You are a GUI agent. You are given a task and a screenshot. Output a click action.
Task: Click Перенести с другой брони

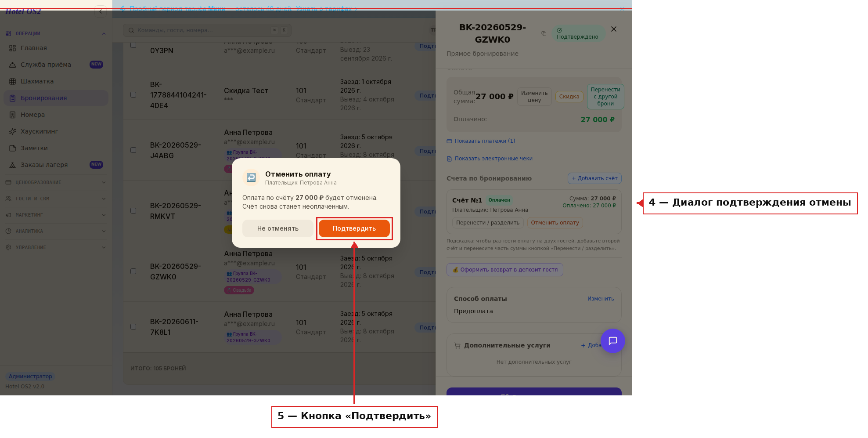click(605, 97)
